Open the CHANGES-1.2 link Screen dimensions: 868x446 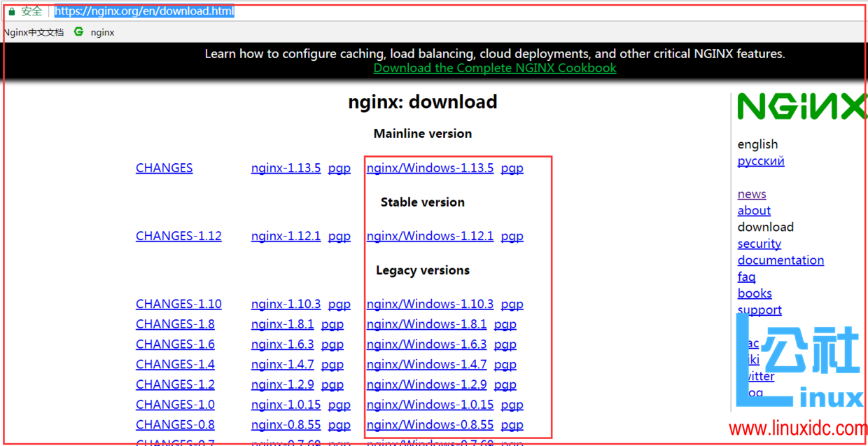[x=175, y=384]
